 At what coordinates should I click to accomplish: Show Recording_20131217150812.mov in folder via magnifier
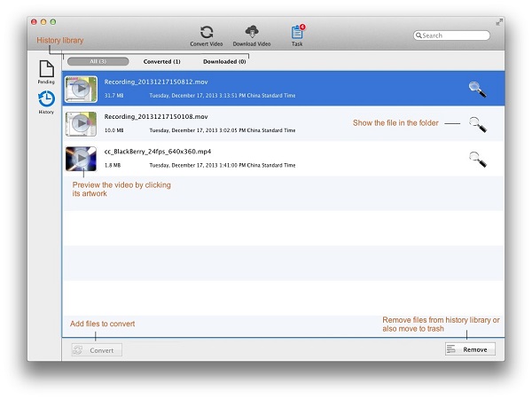point(477,90)
